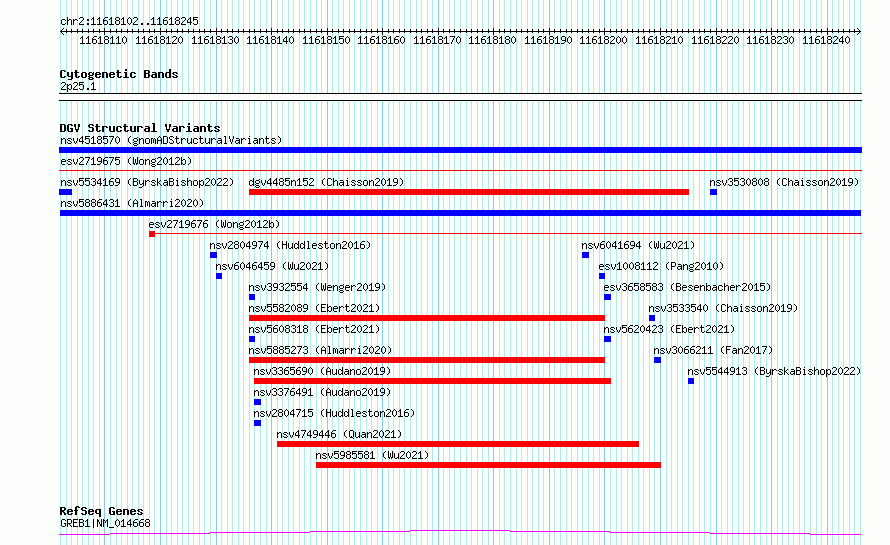Image resolution: width=890 pixels, height=545 pixels.
Task: Select the nsv6041694 (Wu2021) label
Action: pyautogui.click(x=638, y=245)
